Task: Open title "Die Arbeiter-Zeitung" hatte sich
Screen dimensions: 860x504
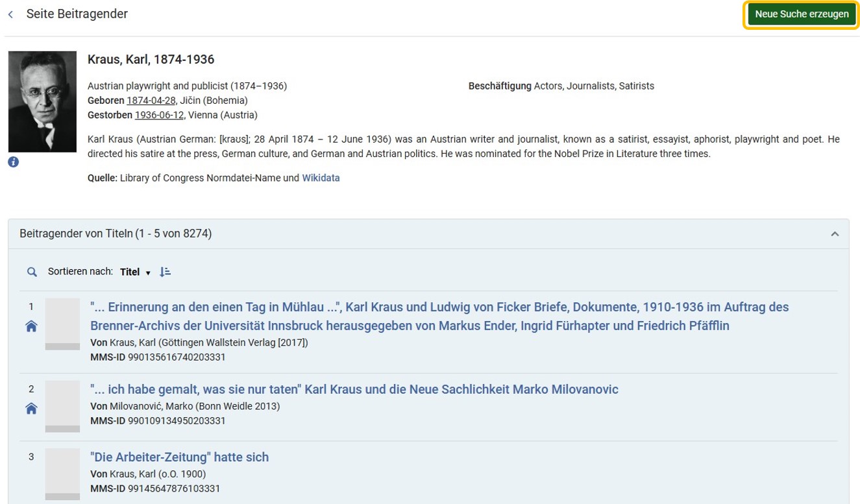Action: tap(179, 457)
